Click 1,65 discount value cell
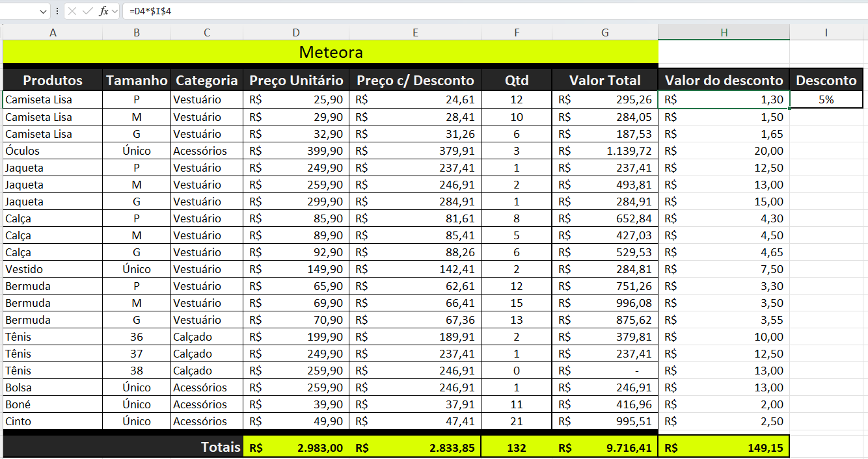 click(x=724, y=134)
